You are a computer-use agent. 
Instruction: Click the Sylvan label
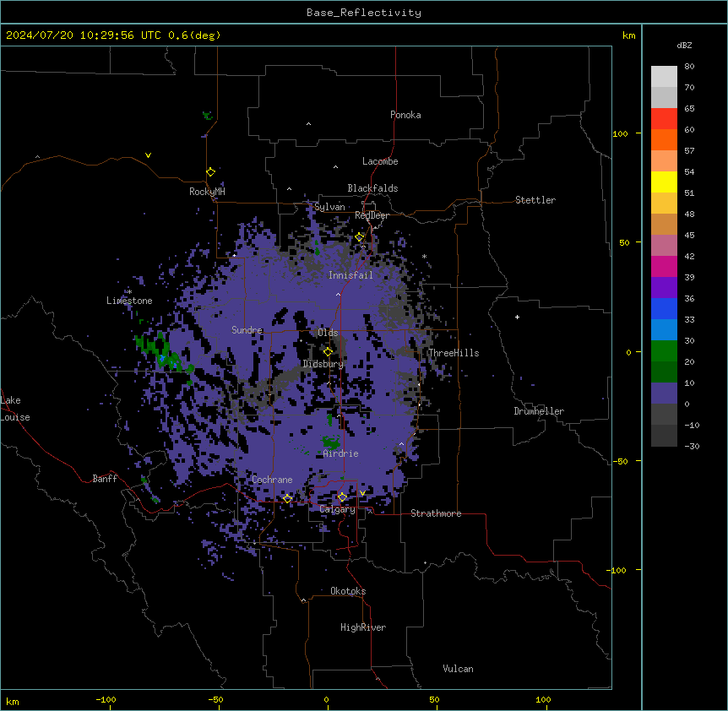[x=329, y=207]
